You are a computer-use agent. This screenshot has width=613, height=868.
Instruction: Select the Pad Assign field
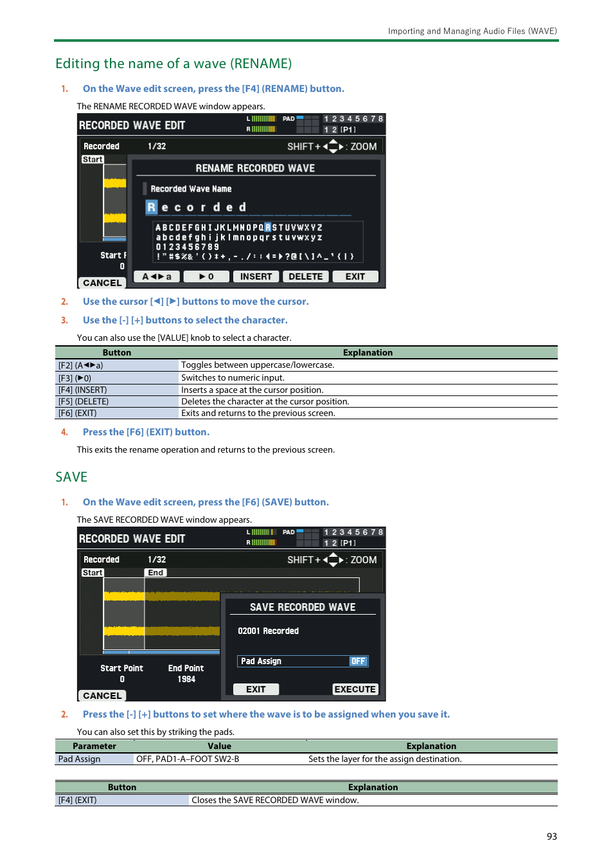303,661
